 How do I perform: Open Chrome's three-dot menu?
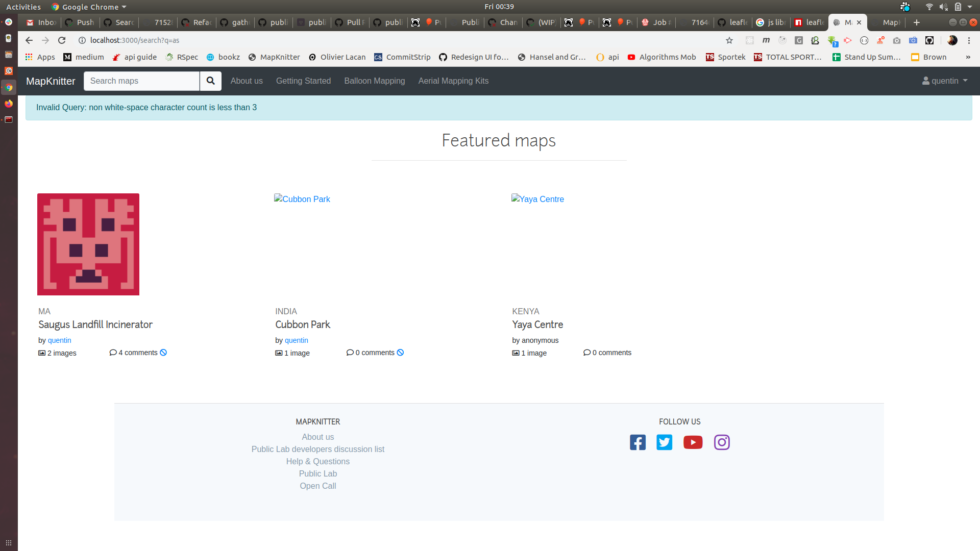(969, 40)
